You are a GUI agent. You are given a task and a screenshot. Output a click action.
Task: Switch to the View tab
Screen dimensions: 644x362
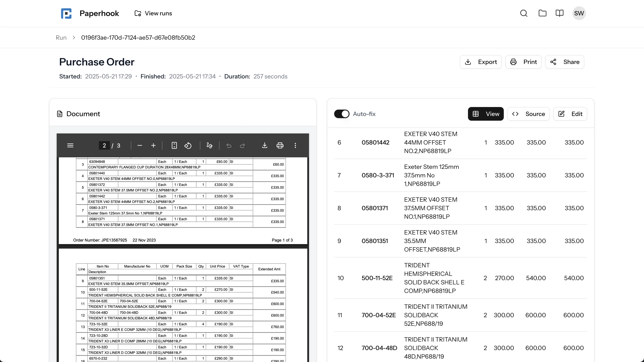[485, 114]
